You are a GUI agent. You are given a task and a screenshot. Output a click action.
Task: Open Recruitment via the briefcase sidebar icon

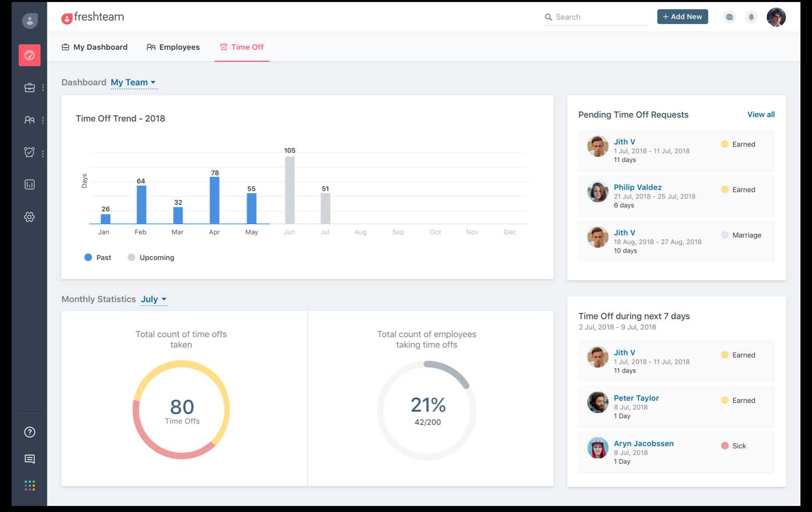pyautogui.click(x=29, y=87)
